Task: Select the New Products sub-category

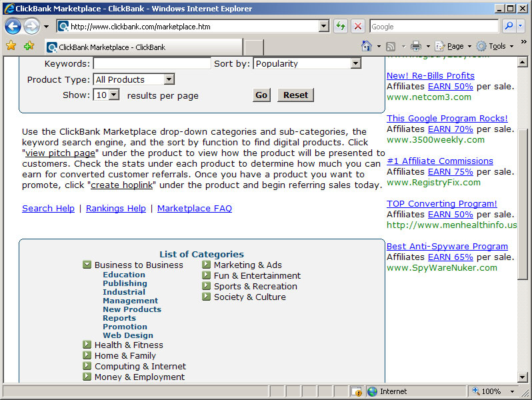Action: pos(132,309)
